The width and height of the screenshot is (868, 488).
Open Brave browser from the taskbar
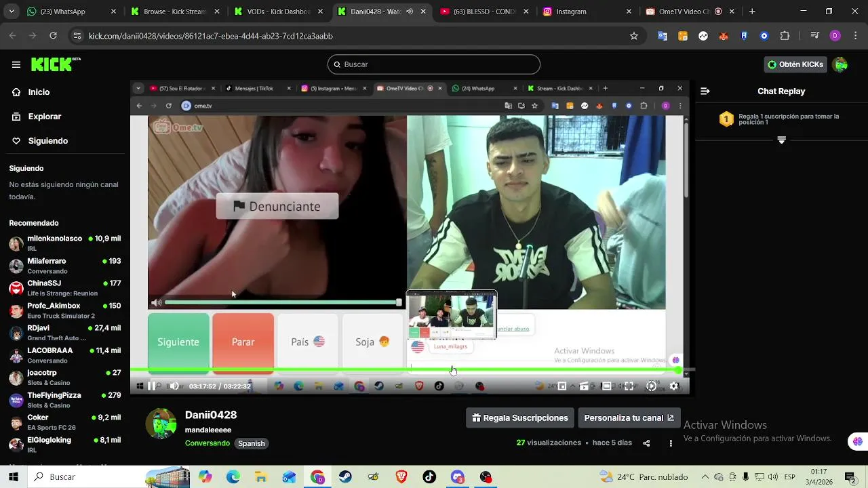pos(401,477)
